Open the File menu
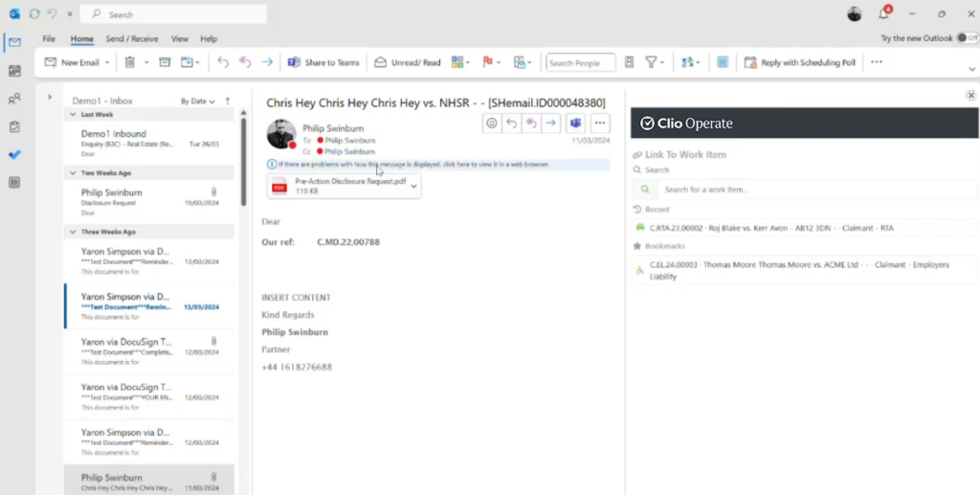 (49, 39)
